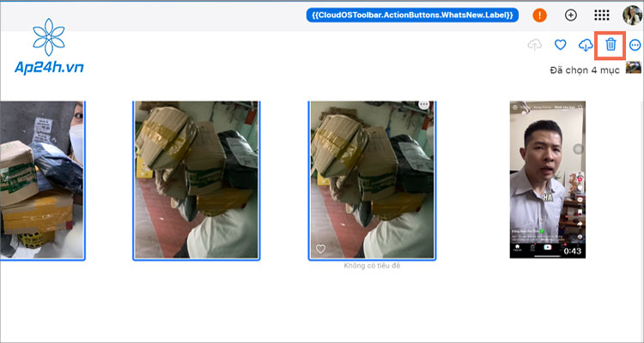Select the brown-taped parcels photo without a heart overlay
The height and width of the screenshot is (343, 644).
tap(197, 181)
